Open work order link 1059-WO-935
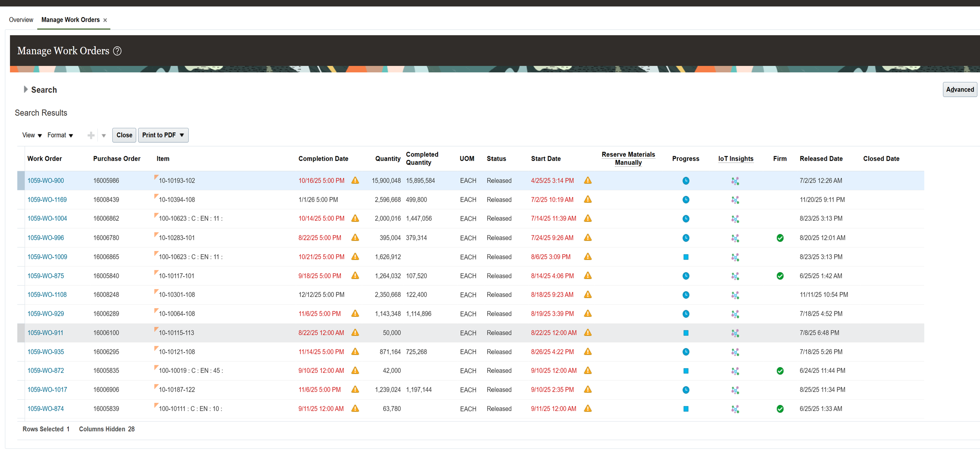 [45, 352]
